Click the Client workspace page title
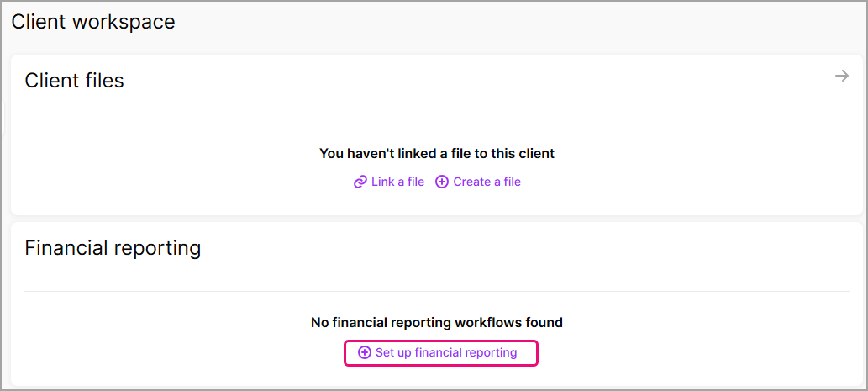This screenshot has height=391, width=868. click(93, 22)
